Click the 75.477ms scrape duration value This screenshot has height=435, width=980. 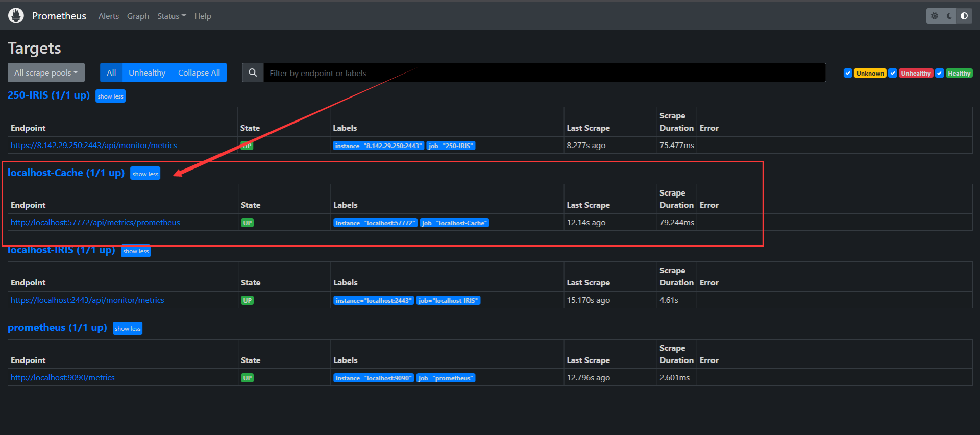[677, 146]
